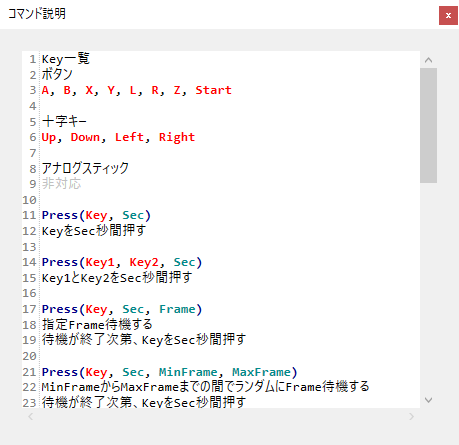459x445 pixels.
Task: Click the 'A' key name on line 3
Action: click(x=45, y=90)
